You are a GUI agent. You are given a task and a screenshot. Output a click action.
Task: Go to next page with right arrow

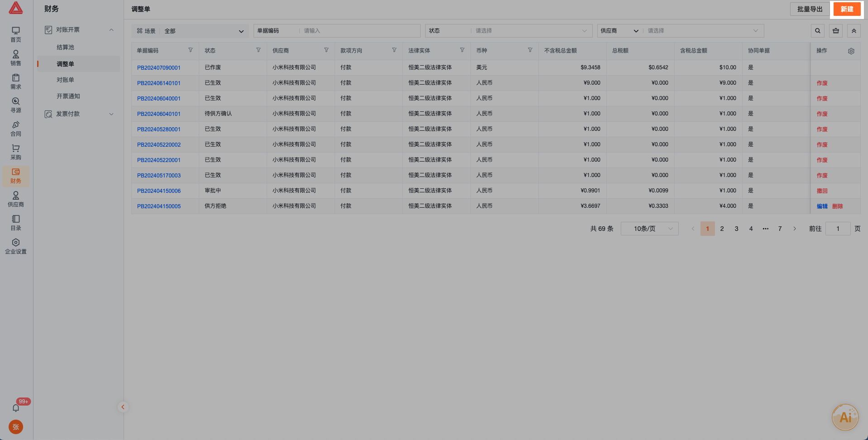click(x=794, y=229)
